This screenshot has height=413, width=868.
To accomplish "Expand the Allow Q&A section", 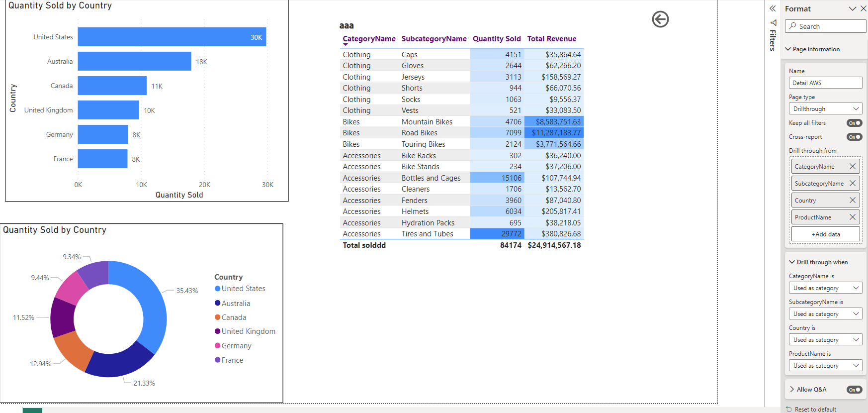I will pyautogui.click(x=792, y=390).
